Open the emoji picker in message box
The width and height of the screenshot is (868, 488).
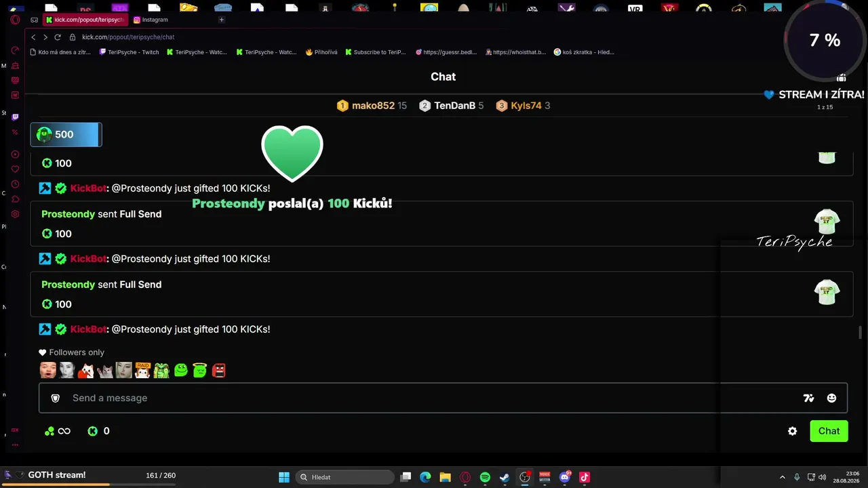click(x=831, y=398)
